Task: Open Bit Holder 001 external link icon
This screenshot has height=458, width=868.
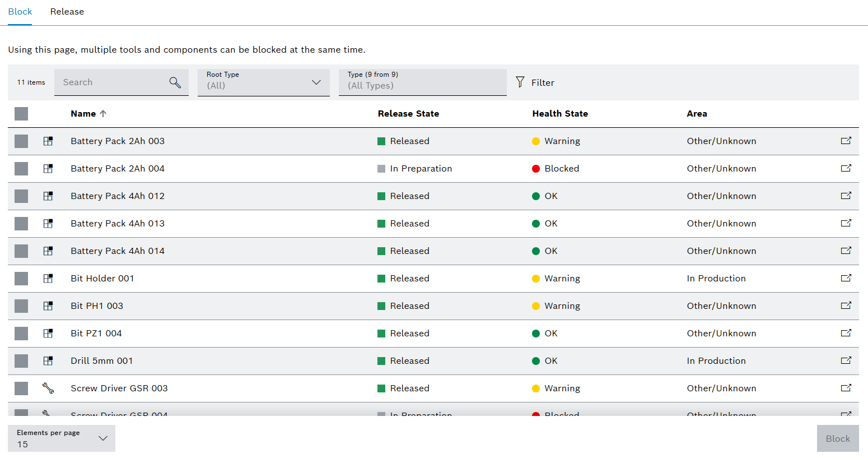Action: [x=846, y=278]
